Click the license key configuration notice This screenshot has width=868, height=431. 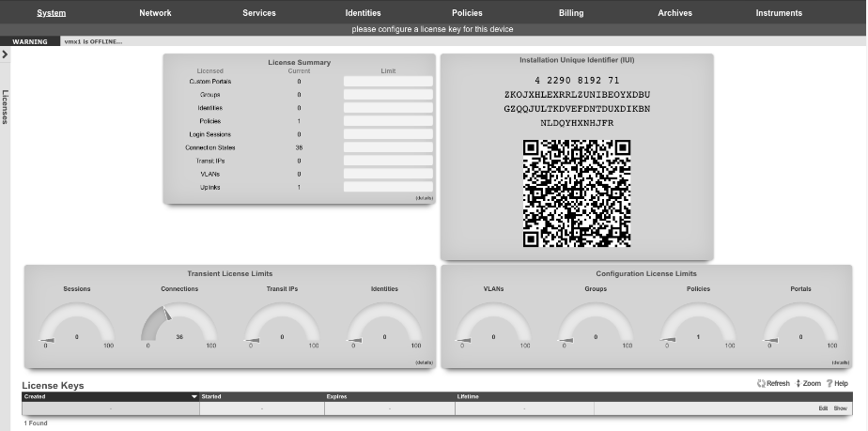(432, 29)
